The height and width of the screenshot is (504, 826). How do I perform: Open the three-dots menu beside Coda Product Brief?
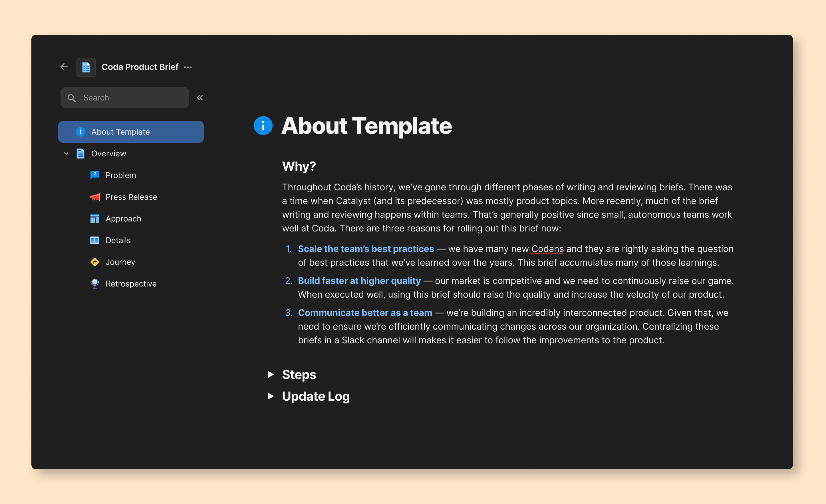188,67
